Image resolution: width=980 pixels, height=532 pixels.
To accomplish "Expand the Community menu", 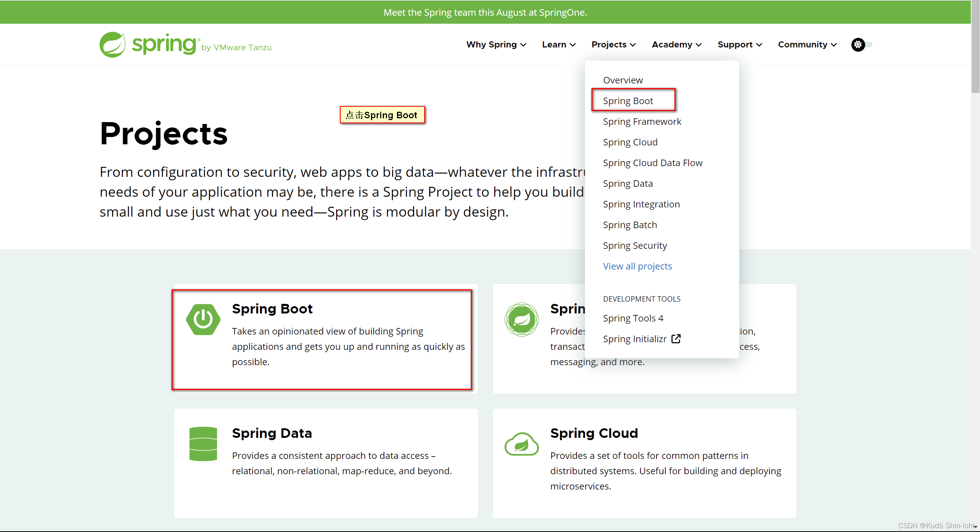I will pyautogui.click(x=807, y=45).
